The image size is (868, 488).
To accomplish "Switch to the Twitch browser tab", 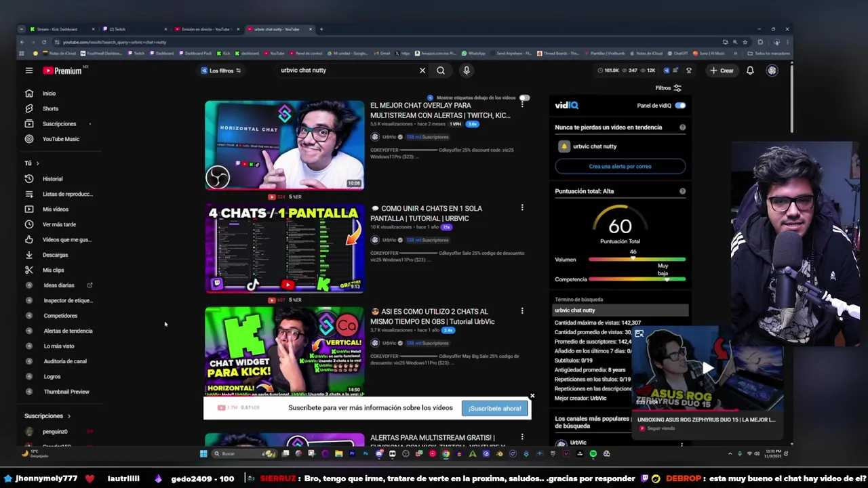I will click(134, 29).
